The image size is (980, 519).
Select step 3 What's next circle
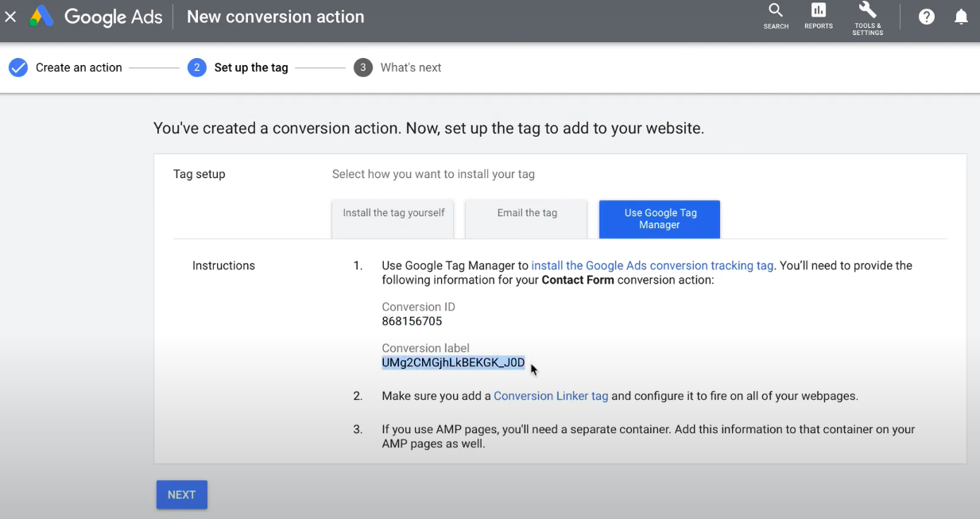(363, 68)
